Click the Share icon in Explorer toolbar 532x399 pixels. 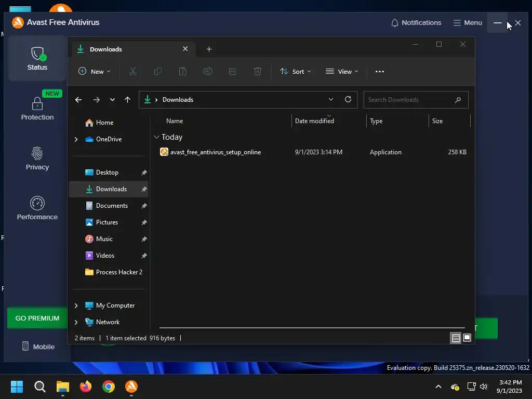coord(233,72)
